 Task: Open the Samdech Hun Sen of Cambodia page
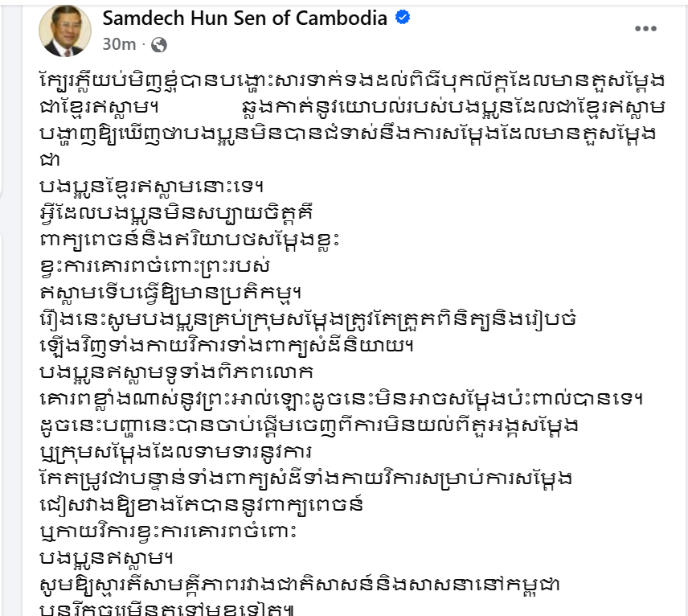(x=244, y=18)
